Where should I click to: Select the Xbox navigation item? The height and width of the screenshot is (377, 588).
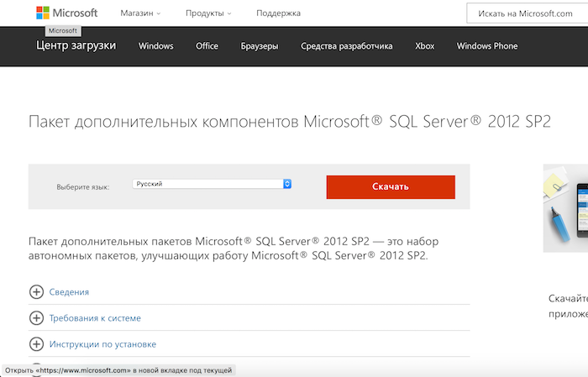(x=424, y=46)
